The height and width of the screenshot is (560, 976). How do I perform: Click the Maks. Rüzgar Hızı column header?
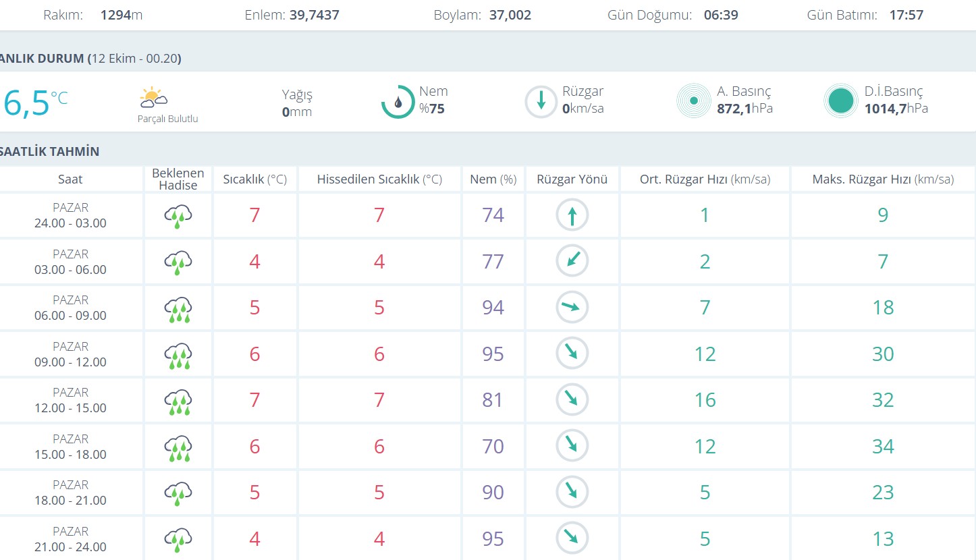tap(882, 179)
